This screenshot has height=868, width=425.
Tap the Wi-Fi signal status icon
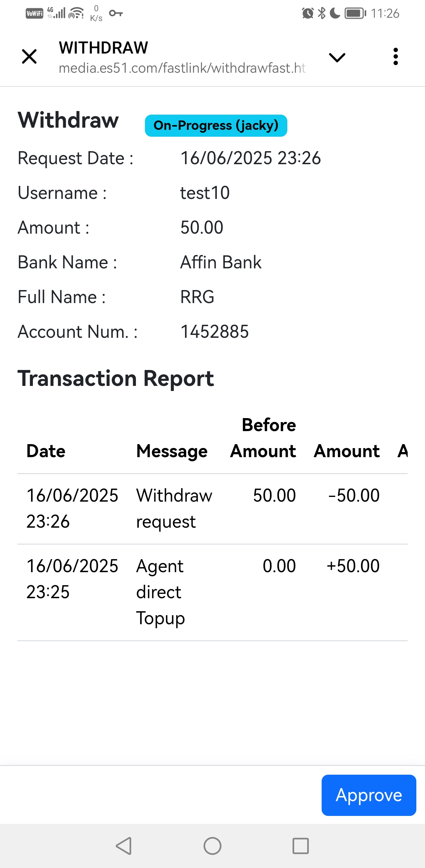pyautogui.click(x=76, y=13)
